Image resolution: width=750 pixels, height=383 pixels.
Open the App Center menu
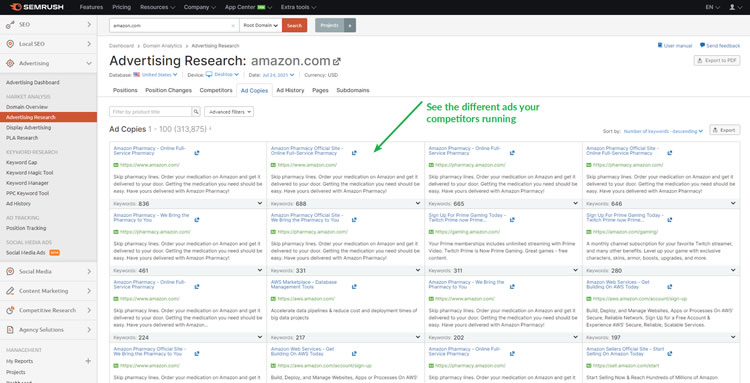248,7
